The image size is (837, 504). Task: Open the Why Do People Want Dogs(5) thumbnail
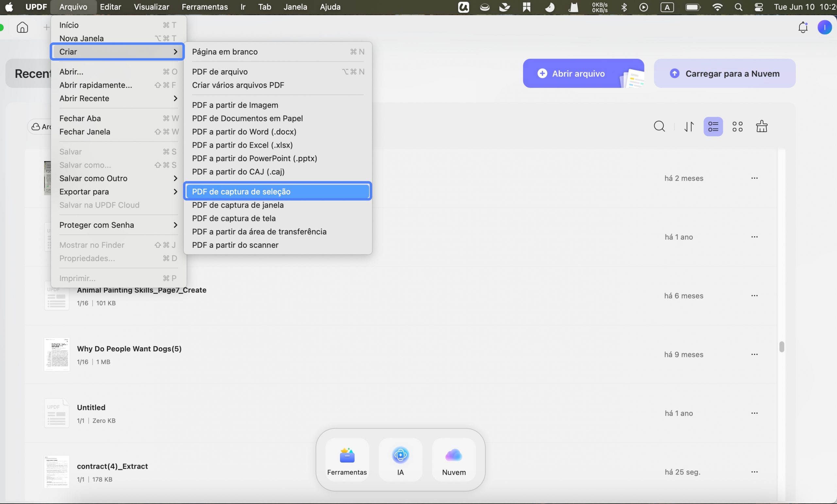pos(57,354)
